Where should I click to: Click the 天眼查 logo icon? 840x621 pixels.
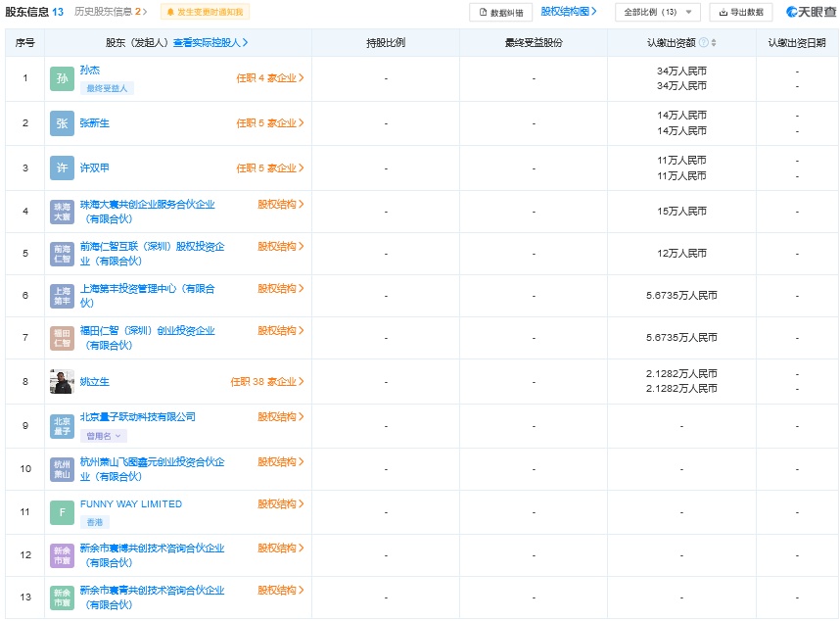pyautogui.click(x=792, y=13)
